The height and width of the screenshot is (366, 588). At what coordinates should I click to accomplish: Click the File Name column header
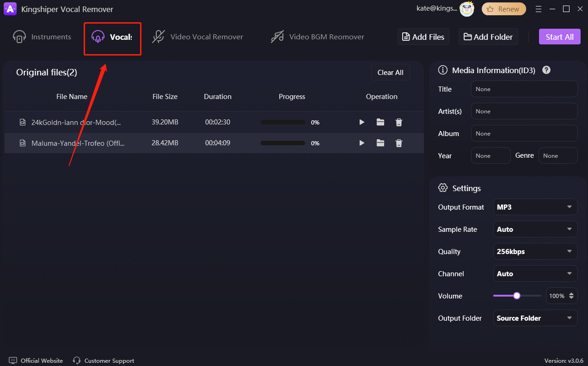point(72,97)
